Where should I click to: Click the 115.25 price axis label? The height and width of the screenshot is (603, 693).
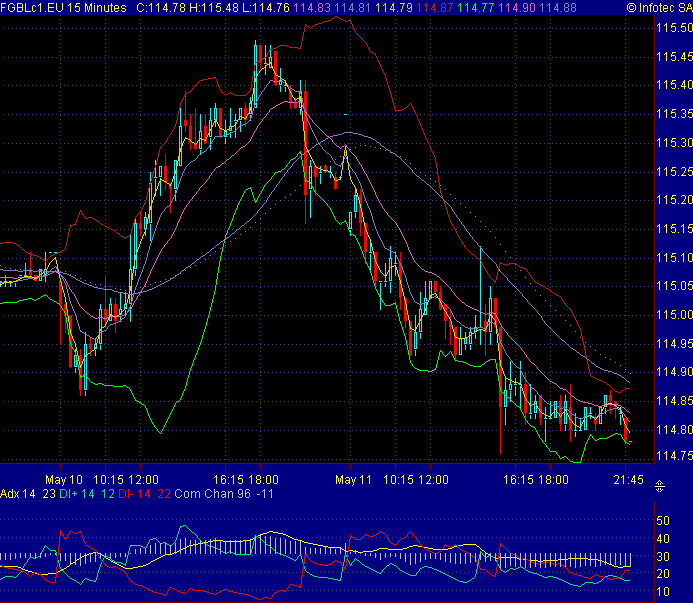672,172
